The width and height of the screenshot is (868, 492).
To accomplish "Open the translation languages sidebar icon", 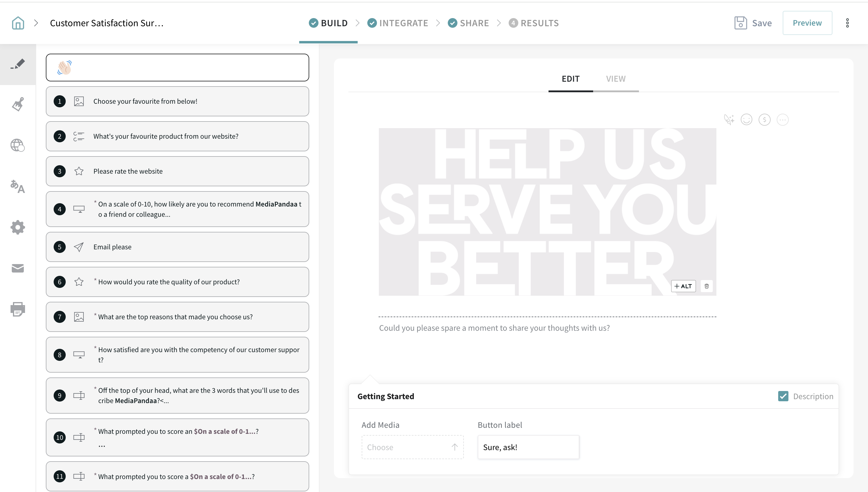I will pos(17,186).
